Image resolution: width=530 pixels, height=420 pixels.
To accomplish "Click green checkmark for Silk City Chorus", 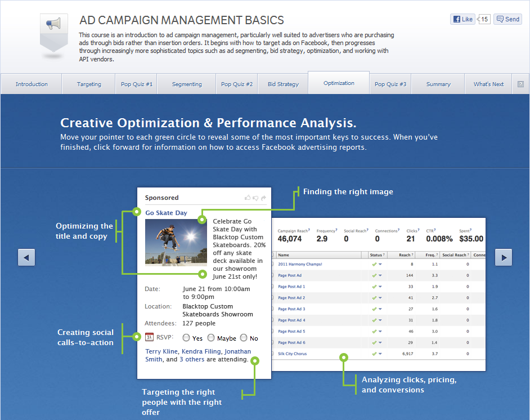I will [x=374, y=354].
